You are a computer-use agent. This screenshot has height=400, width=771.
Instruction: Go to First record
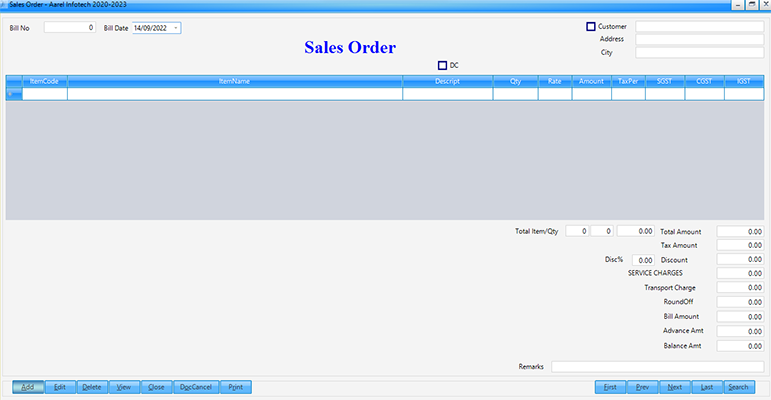coord(610,386)
